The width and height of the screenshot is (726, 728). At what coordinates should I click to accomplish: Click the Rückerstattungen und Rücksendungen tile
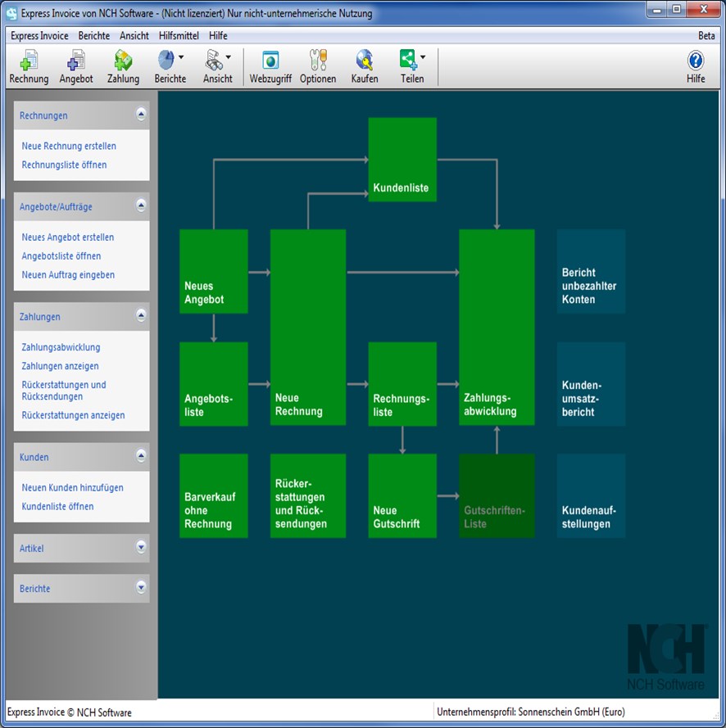(x=308, y=496)
